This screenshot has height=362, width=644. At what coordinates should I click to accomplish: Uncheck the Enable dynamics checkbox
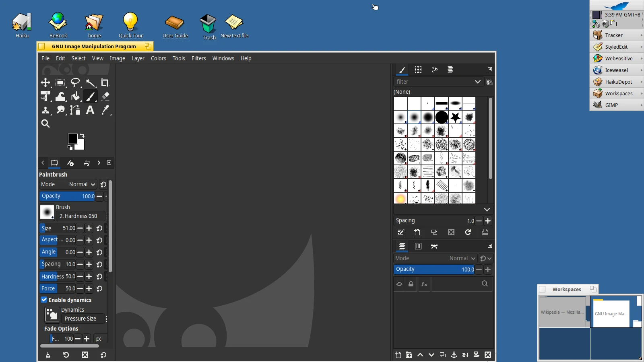point(44,300)
